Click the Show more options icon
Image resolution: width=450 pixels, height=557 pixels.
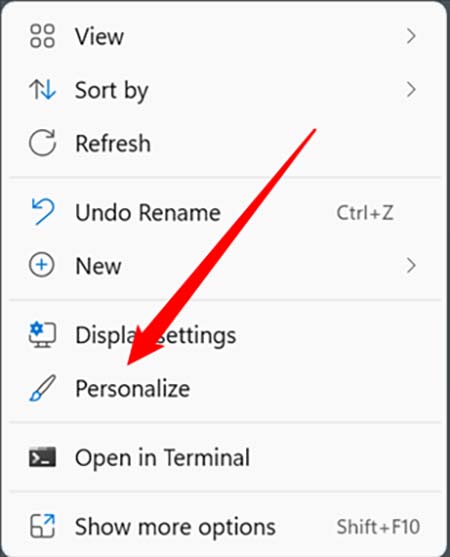click(42, 526)
